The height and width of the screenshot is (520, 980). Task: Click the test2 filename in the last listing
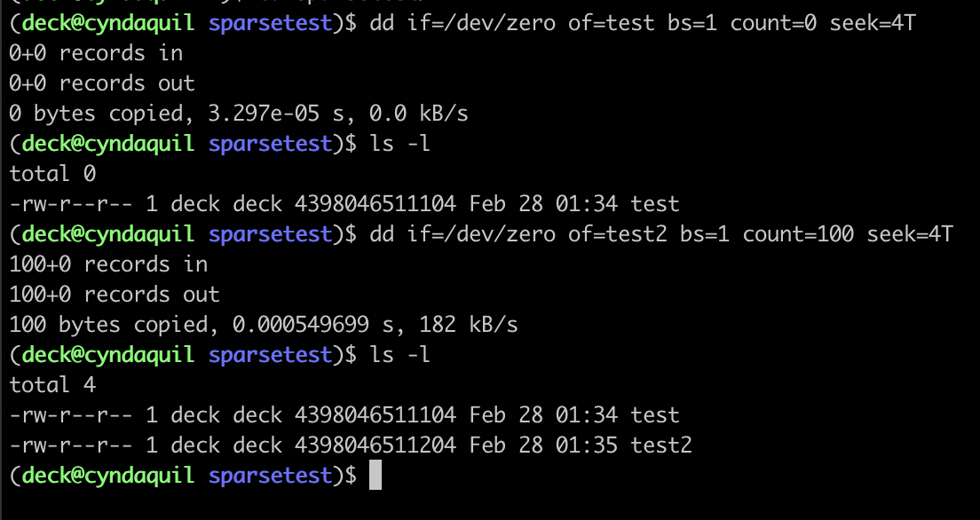click(x=661, y=445)
